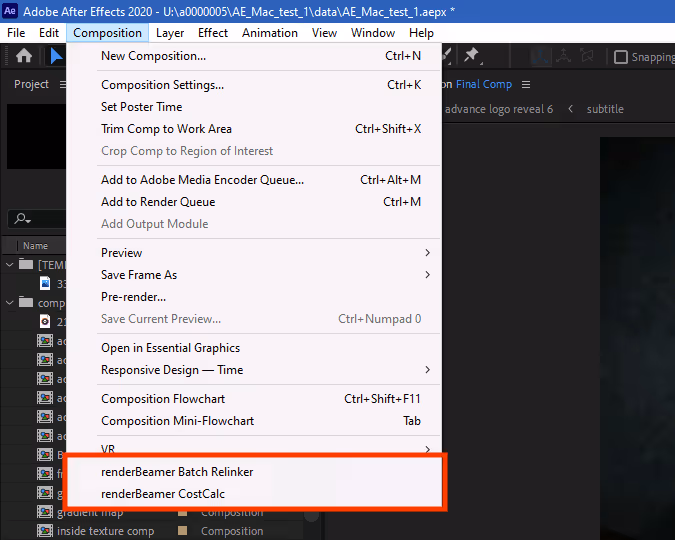Click the subtitle breadcrumb

(x=605, y=109)
